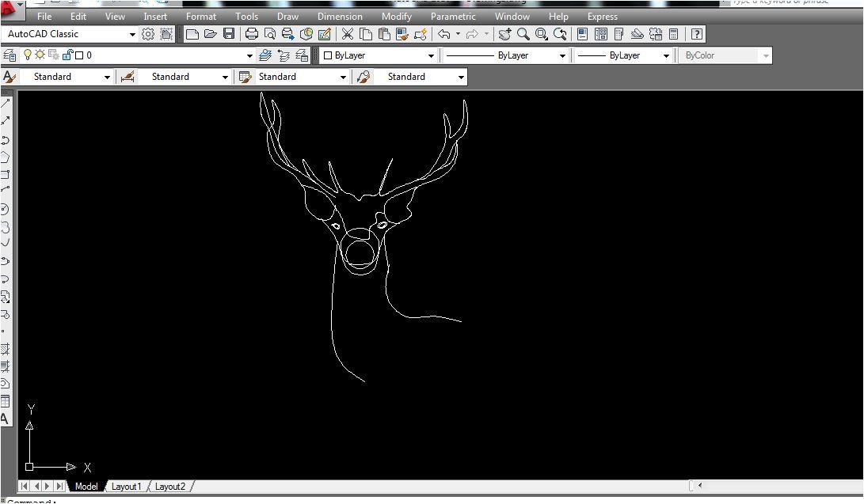Open the ByColor plot style dropdown

click(765, 55)
